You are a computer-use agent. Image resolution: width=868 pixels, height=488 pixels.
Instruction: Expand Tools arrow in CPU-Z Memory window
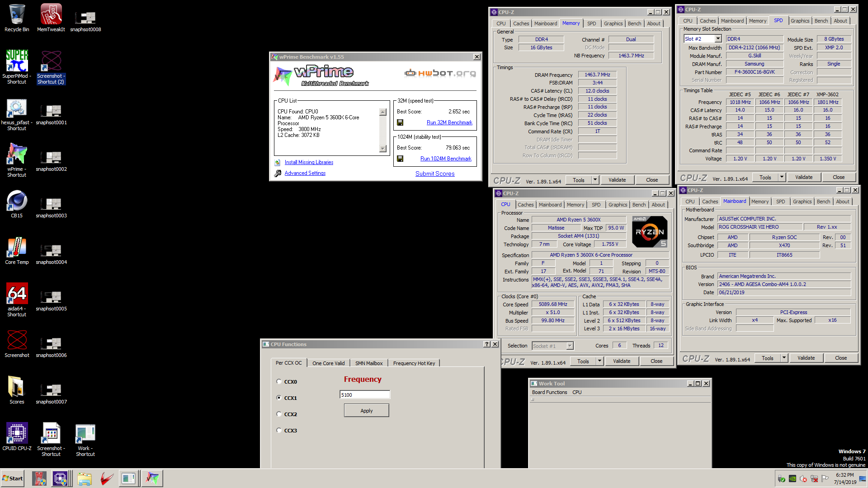(595, 180)
